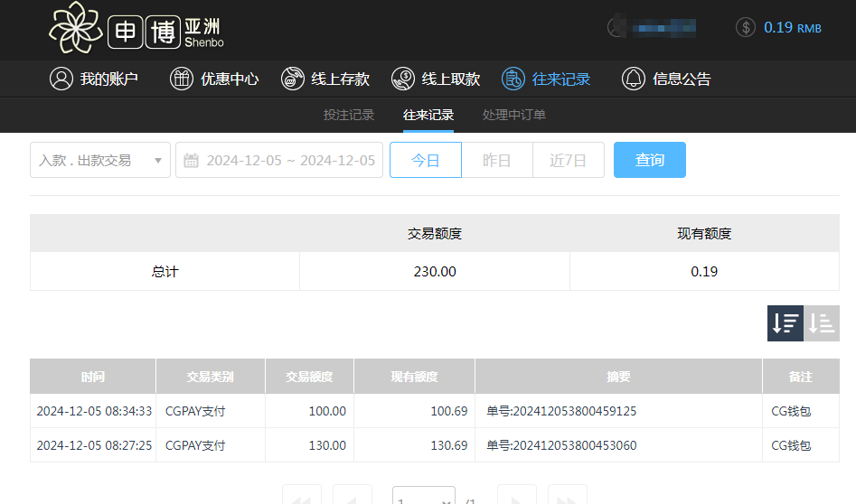Open the date range picker field
The width and height of the screenshot is (856, 504).
pos(289,160)
